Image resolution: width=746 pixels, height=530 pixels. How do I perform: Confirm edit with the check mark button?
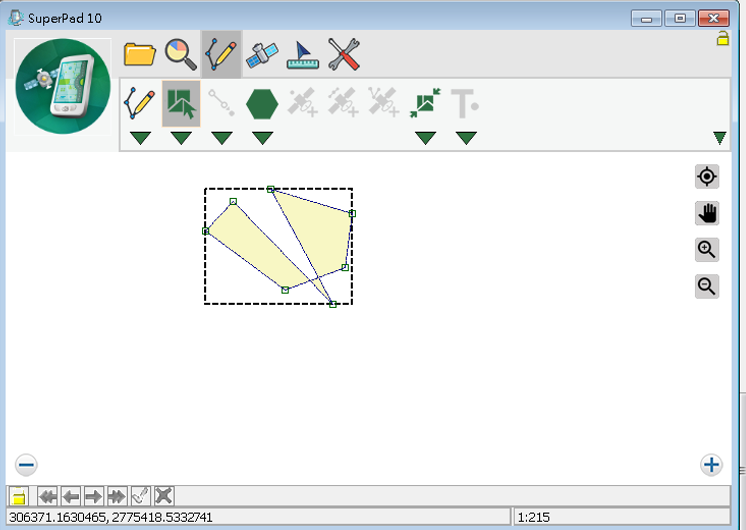[x=141, y=496]
